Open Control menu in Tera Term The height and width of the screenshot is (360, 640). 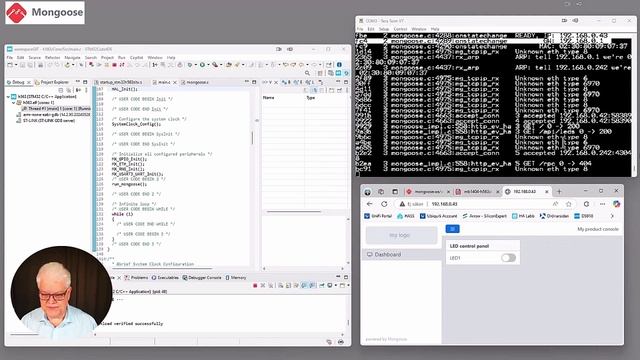(400, 29)
